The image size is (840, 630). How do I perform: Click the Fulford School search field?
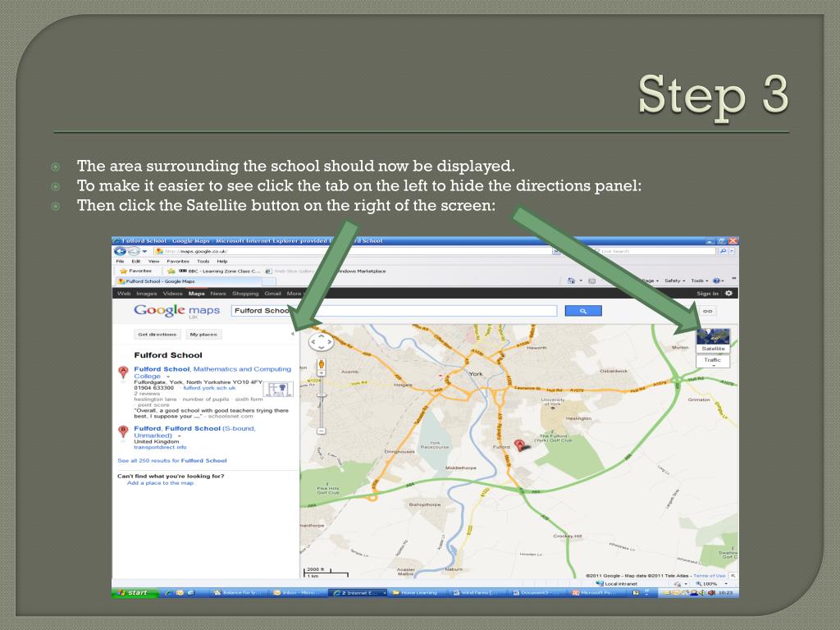pyautogui.click(x=395, y=311)
